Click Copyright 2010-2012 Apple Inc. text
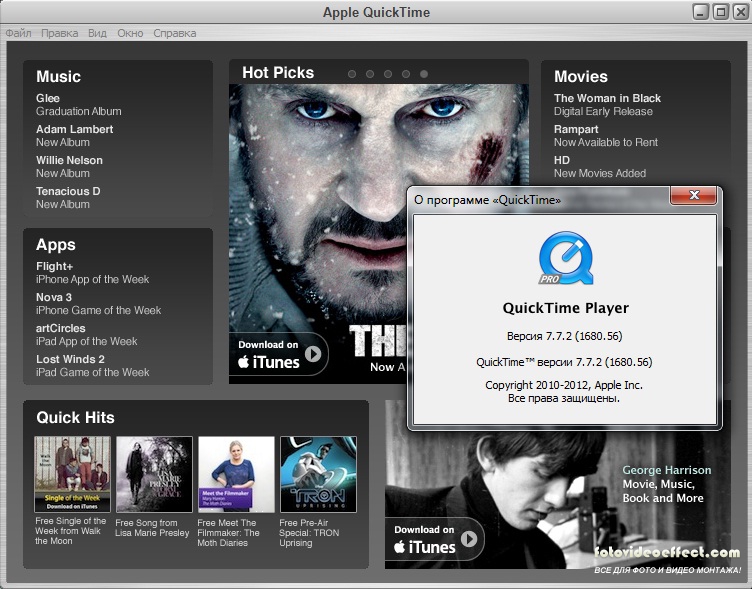This screenshot has height=589, width=752. [564, 385]
